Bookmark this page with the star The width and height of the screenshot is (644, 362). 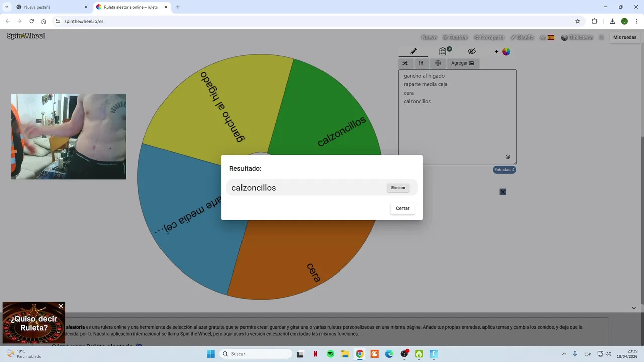(578, 21)
